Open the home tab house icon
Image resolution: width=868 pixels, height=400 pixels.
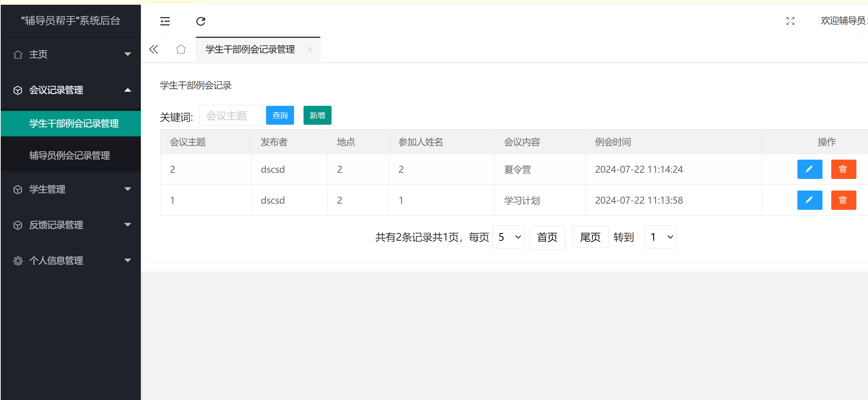pyautogui.click(x=181, y=49)
